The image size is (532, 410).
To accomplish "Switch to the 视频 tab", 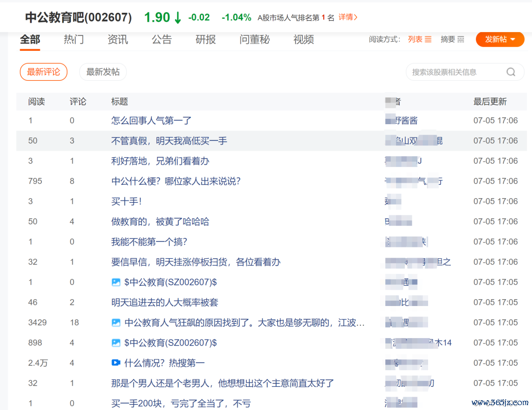I will click(x=303, y=39).
